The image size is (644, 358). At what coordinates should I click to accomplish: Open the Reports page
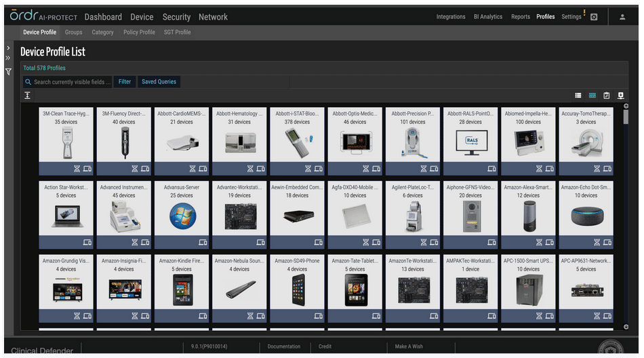[x=521, y=17]
